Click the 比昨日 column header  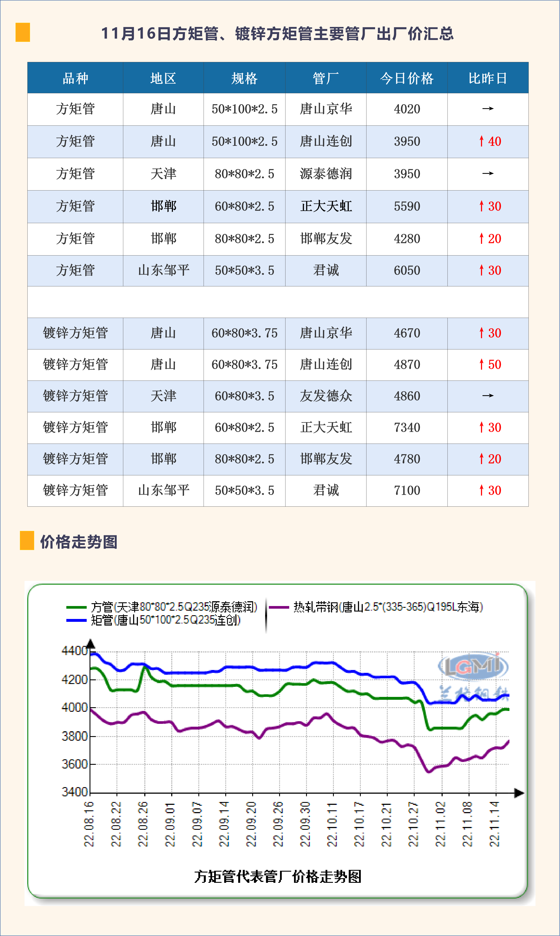click(x=488, y=78)
